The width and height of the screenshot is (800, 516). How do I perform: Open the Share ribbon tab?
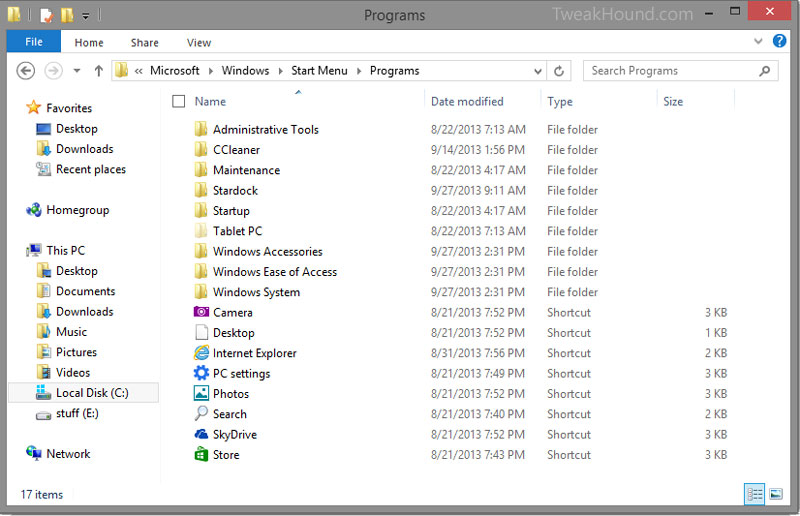(144, 42)
